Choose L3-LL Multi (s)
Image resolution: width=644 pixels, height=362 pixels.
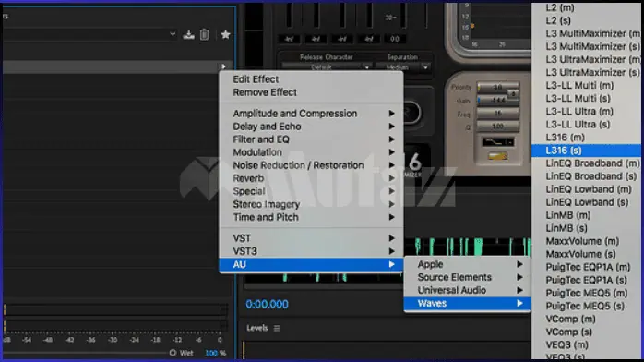[x=586, y=99]
